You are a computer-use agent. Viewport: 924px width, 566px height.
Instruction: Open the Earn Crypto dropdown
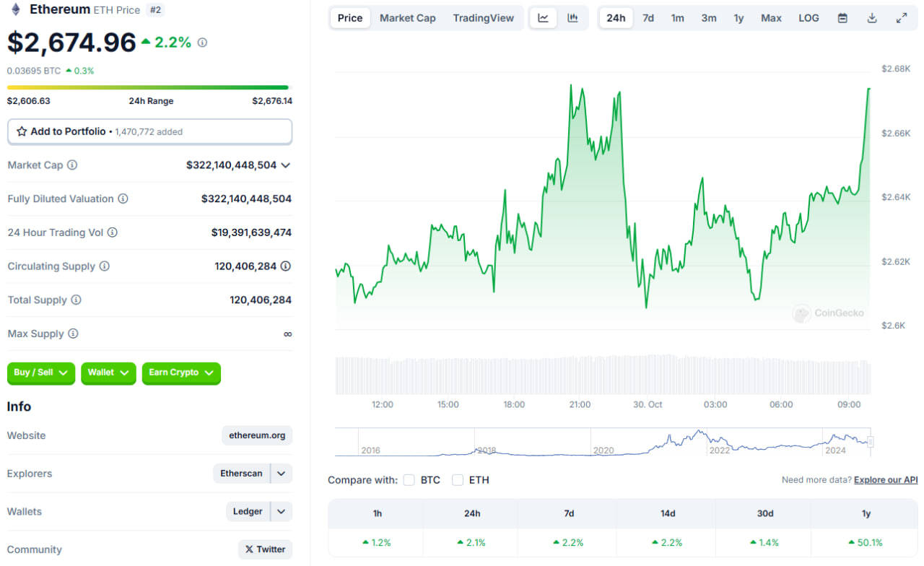[x=181, y=373]
